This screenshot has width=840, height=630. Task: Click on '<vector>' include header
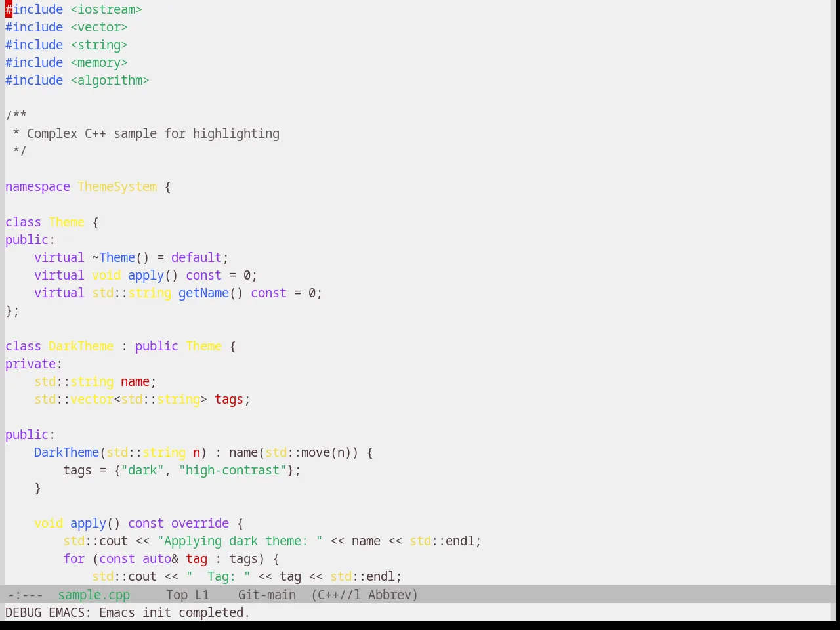(99, 27)
